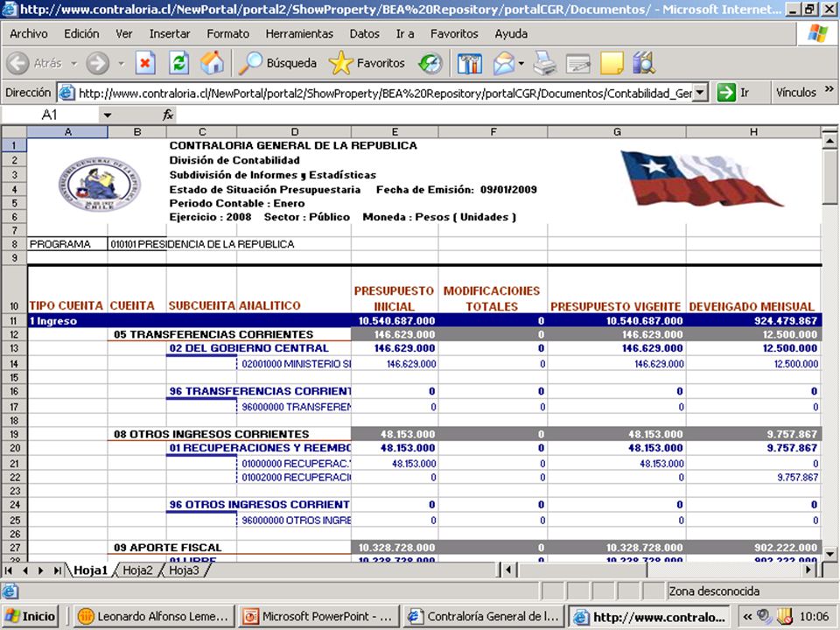
Task: Go to next sheet tab arrow
Action: [x=41, y=570]
